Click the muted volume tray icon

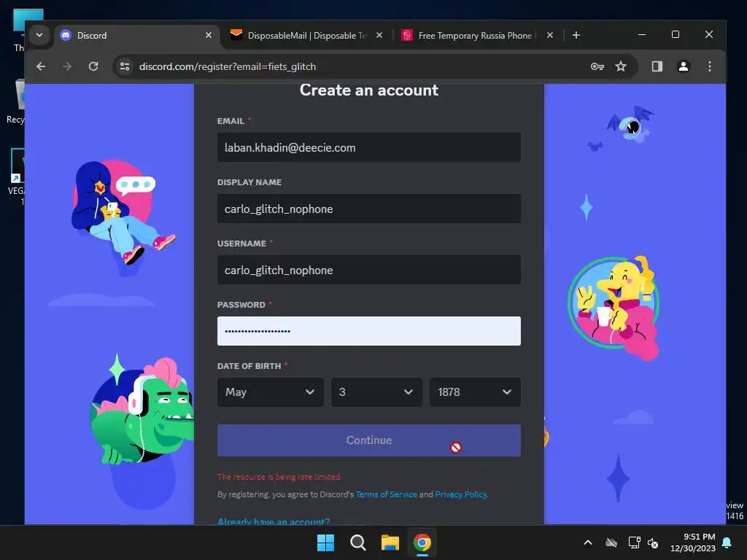[653, 542]
